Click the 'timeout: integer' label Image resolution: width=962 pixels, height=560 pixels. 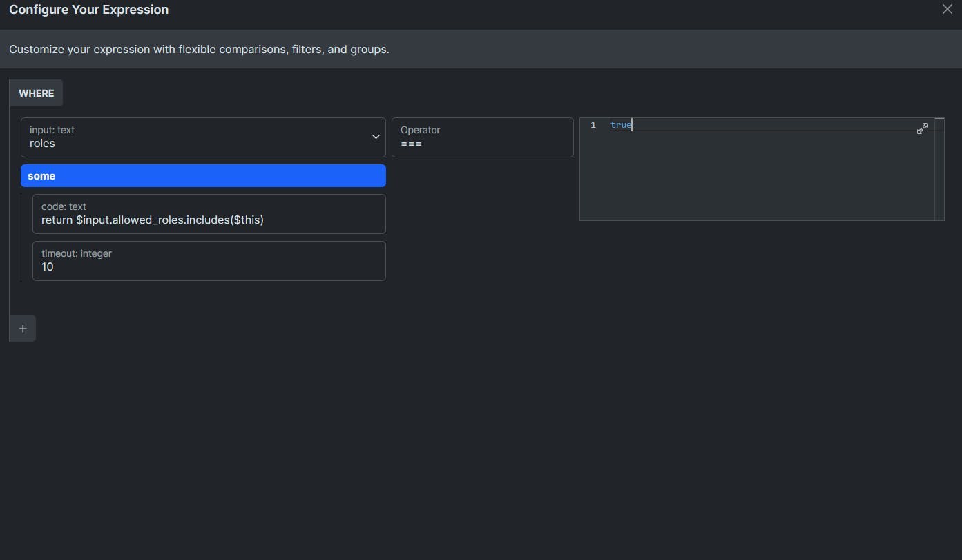[x=76, y=253]
